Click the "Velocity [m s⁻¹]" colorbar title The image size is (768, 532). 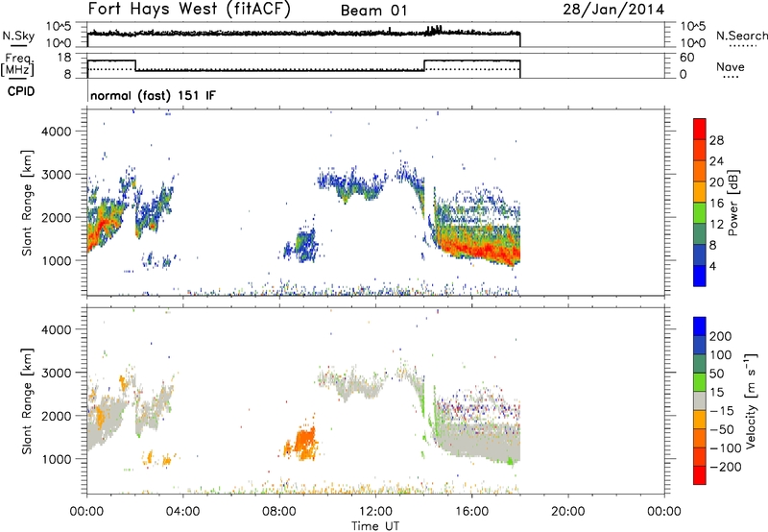(x=751, y=400)
